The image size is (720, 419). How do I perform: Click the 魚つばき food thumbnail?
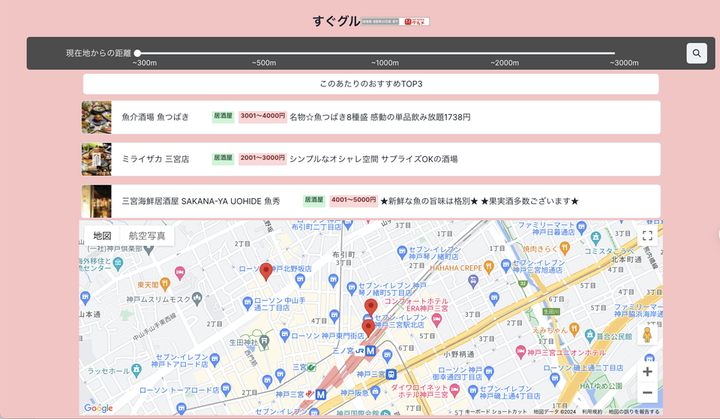(x=96, y=117)
